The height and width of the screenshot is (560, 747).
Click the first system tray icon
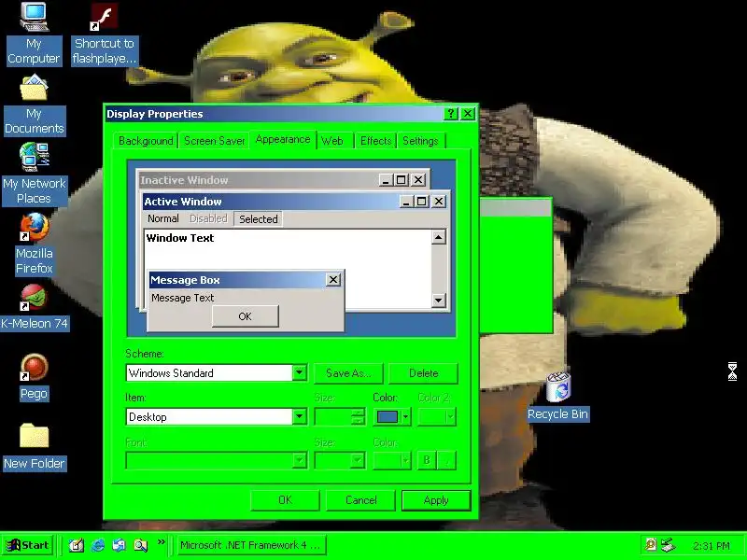click(651, 544)
